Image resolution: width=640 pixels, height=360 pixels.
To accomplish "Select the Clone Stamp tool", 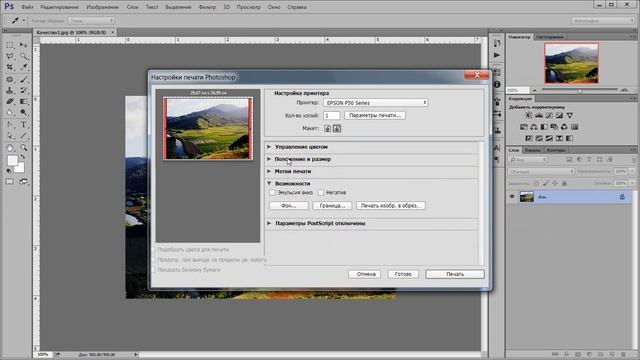I will [10, 90].
